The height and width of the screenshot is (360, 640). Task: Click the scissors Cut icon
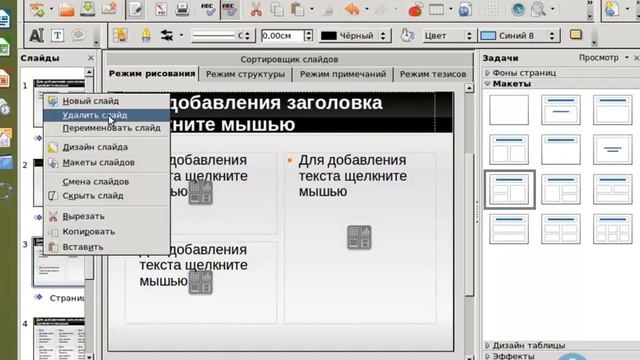(256, 9)
